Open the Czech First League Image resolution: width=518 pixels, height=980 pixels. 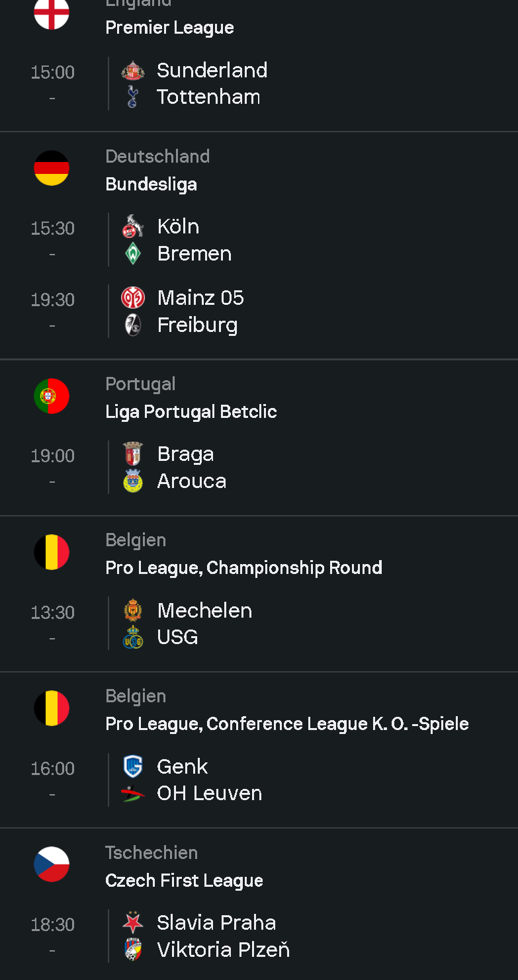184,880
